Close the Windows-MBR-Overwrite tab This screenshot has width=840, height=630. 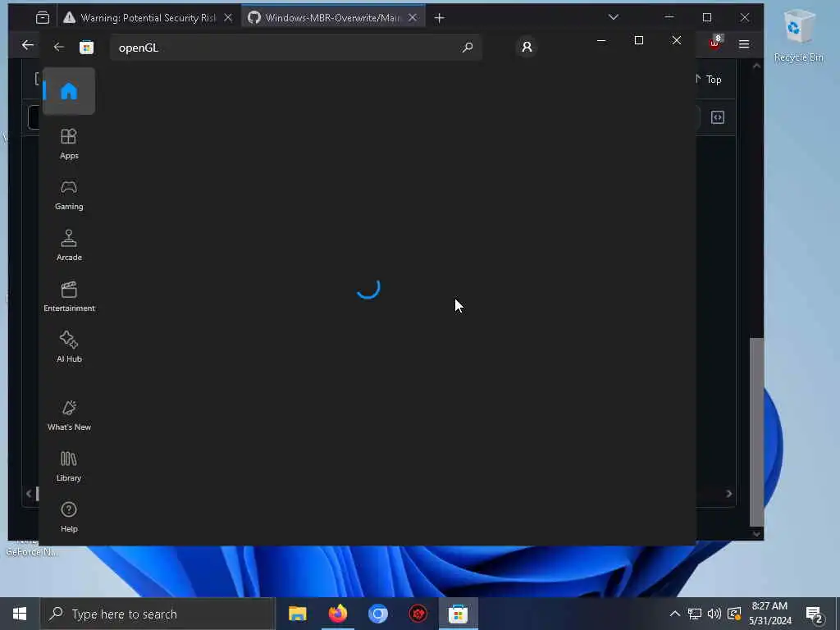413,18
